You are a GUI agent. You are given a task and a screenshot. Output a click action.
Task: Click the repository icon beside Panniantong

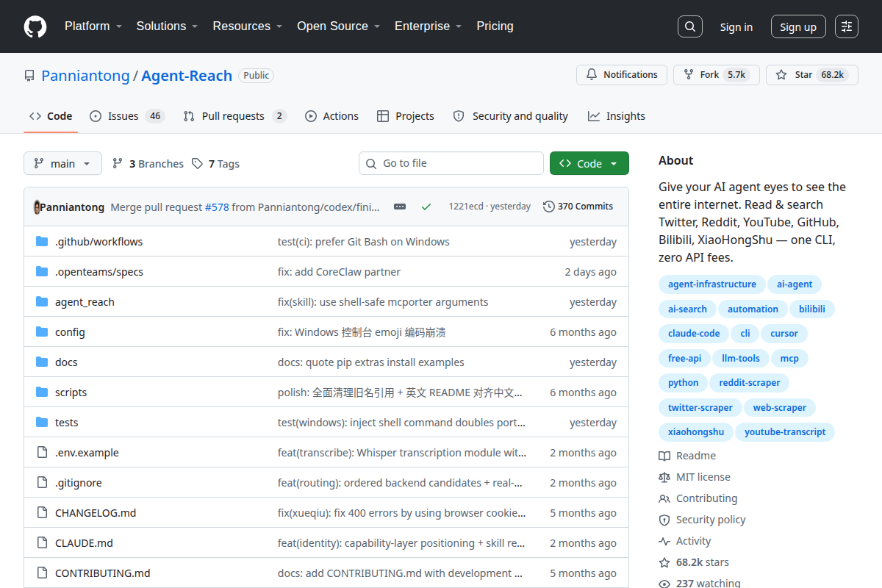(29, 76)
